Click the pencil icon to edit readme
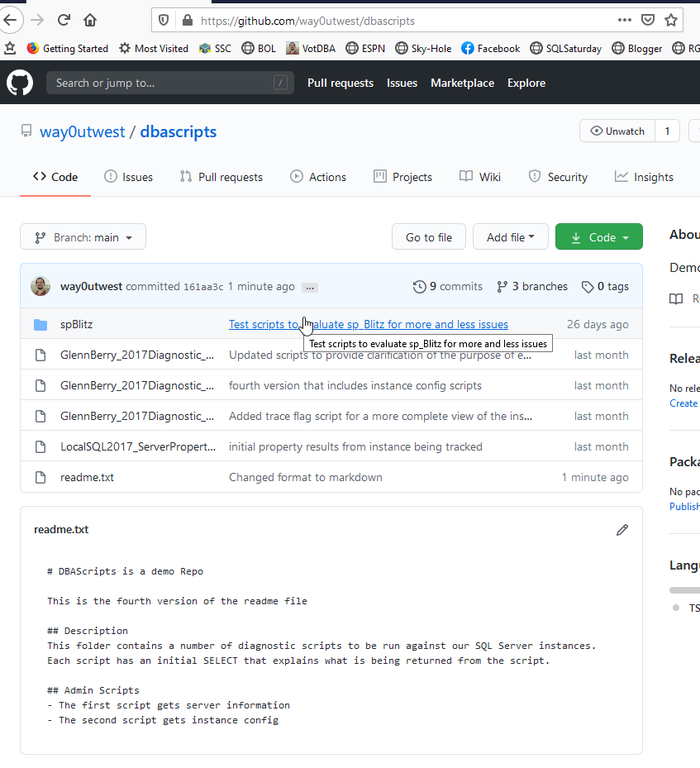 (x=622, y=530)
